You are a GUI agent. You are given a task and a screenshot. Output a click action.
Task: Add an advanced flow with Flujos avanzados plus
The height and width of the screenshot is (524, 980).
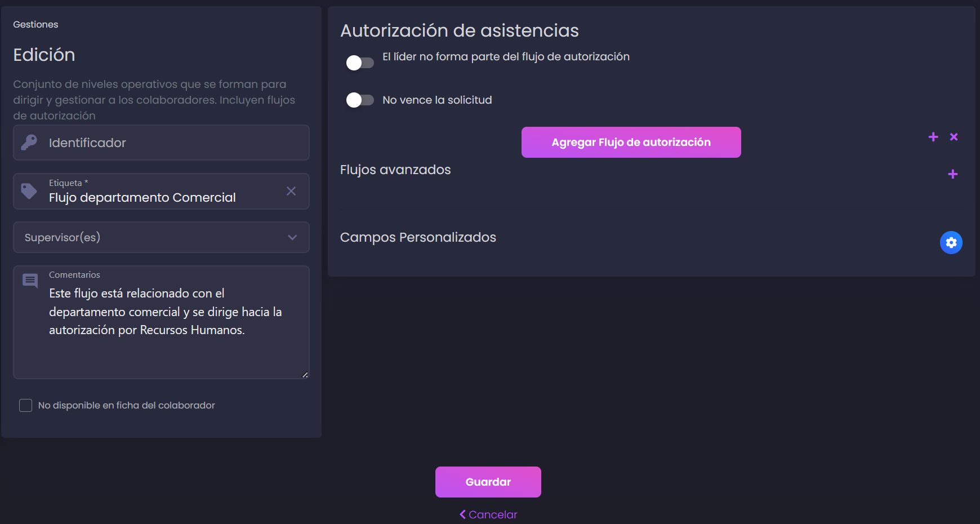click(953, 174)
